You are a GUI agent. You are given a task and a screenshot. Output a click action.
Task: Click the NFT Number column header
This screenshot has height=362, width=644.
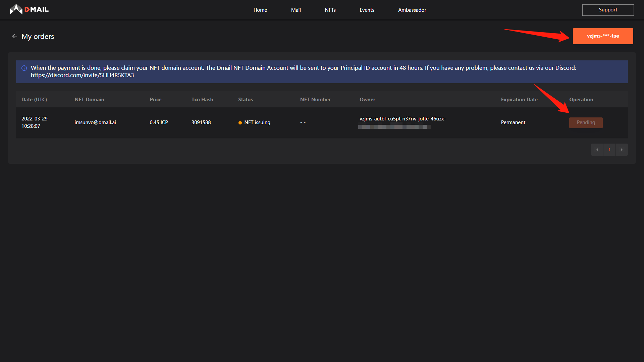[x=315, y=100]
